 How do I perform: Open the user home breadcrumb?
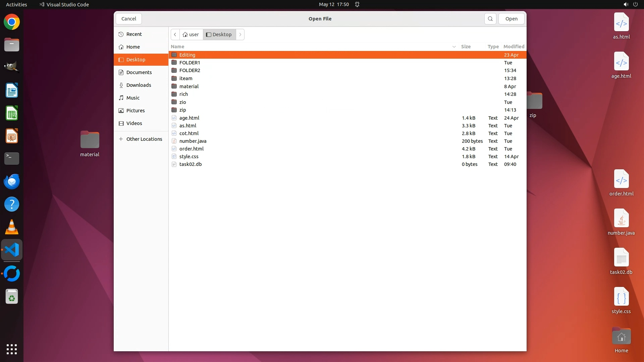[x=191, y=35]
